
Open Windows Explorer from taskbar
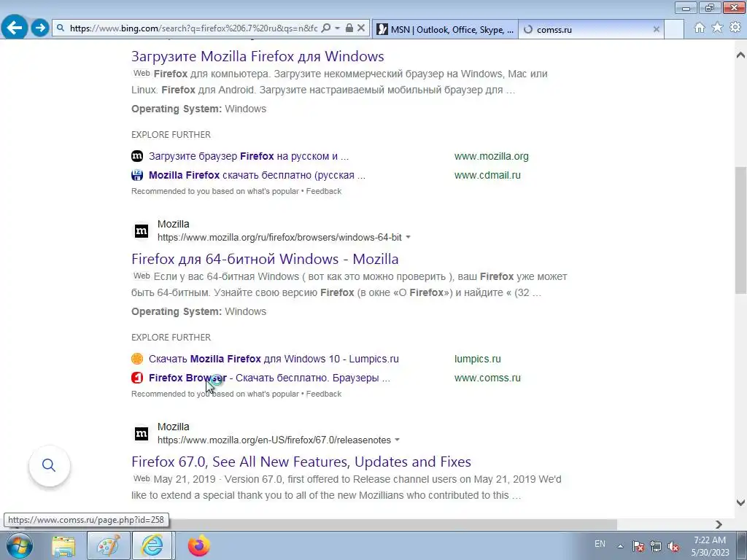point(63,545)
